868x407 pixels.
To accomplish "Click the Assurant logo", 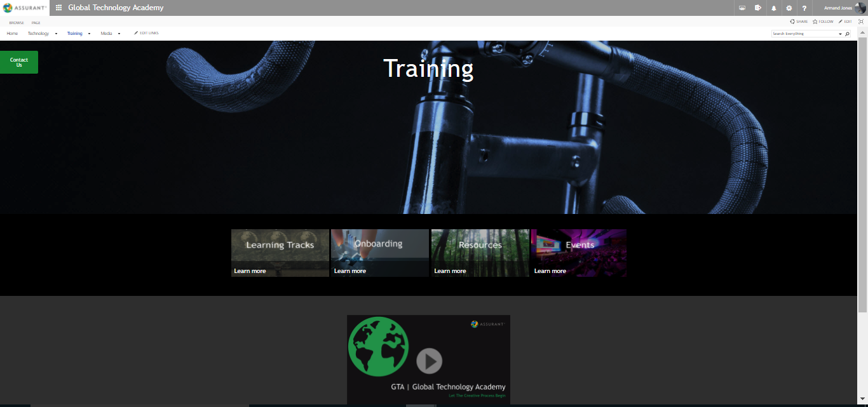I will tap(25, 8).
